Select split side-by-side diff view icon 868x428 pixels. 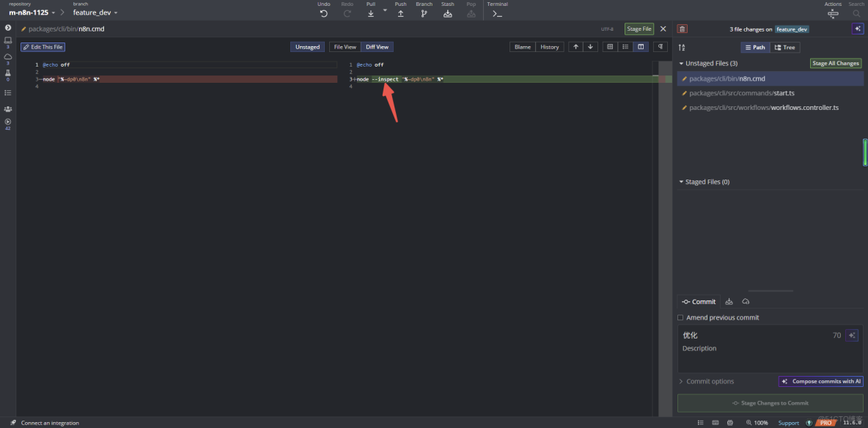click(641, 47)
